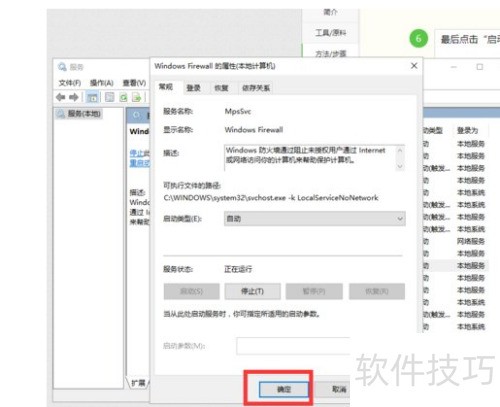Click the MpsSvc service name text
Screen dimensions: 500x407
click(238, 111)
